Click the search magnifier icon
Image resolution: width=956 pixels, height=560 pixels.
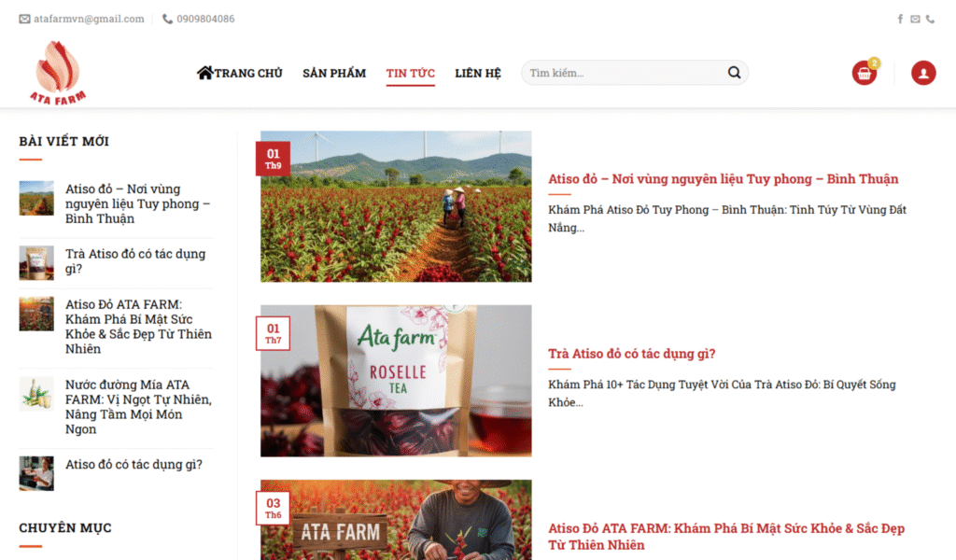734,73
